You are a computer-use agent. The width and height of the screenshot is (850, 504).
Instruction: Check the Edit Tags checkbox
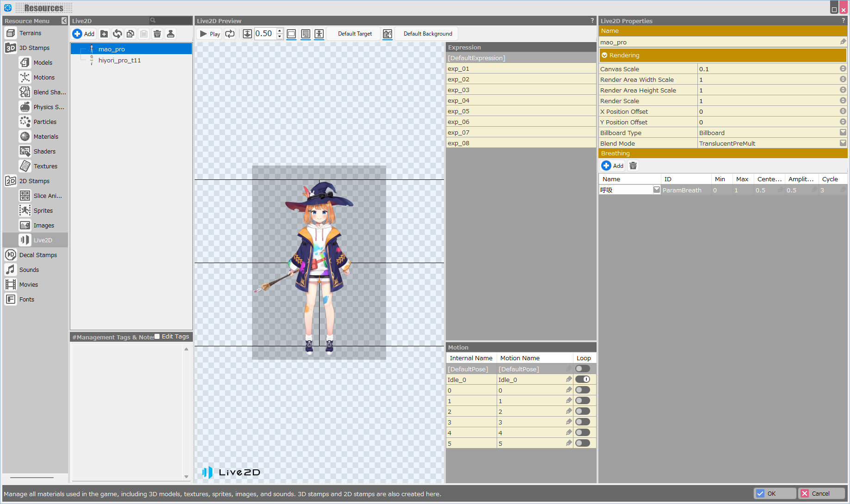[x=157, y=337]
